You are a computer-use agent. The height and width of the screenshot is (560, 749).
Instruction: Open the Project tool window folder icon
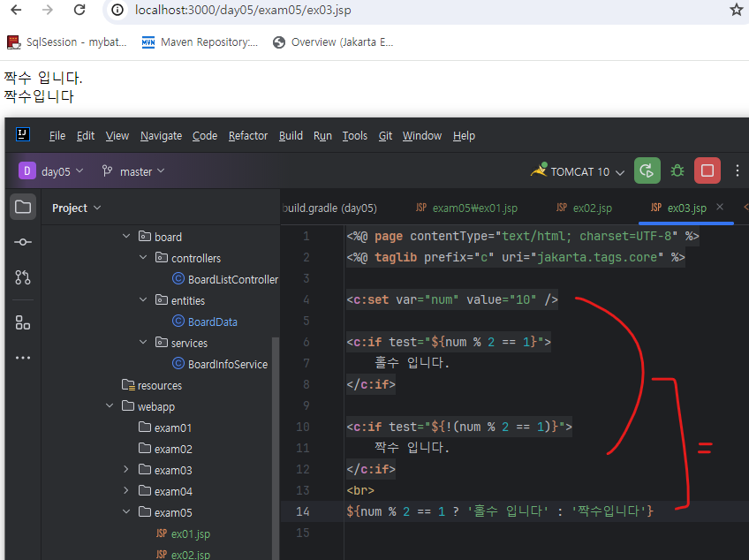[23, 207]
